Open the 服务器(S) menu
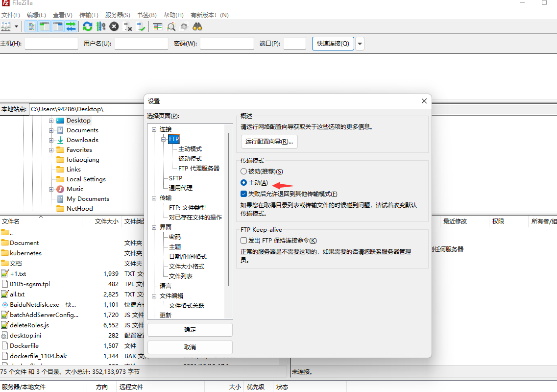This screenshot has width=557, height=392. 118,15
